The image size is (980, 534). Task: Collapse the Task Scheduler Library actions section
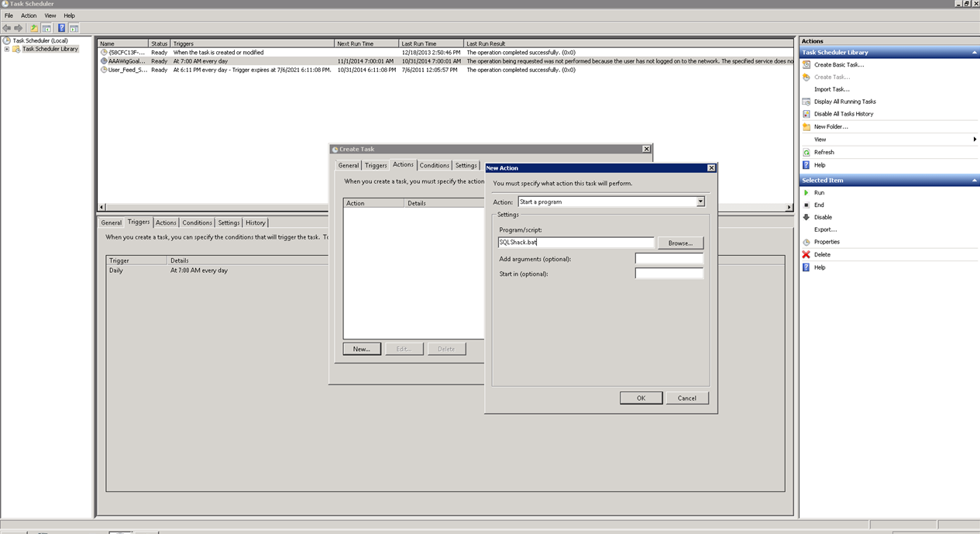[x=975, y=53]
